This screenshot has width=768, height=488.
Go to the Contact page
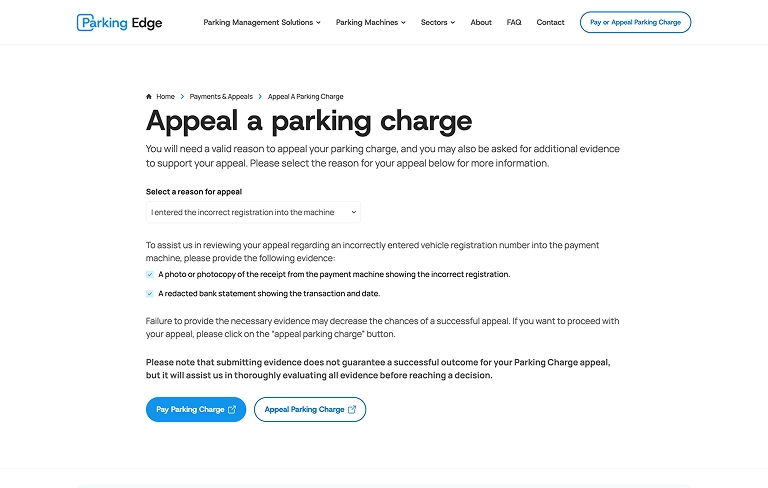[550, 22]
